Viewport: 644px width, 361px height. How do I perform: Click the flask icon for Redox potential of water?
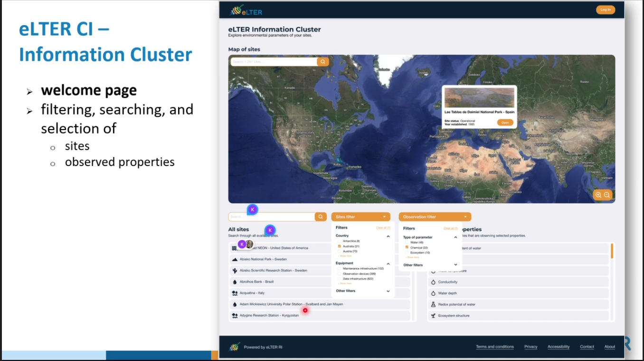click(433, 305)
